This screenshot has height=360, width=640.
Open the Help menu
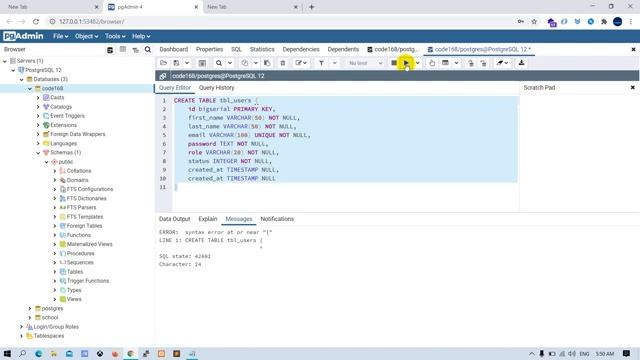tap(141, 36)
